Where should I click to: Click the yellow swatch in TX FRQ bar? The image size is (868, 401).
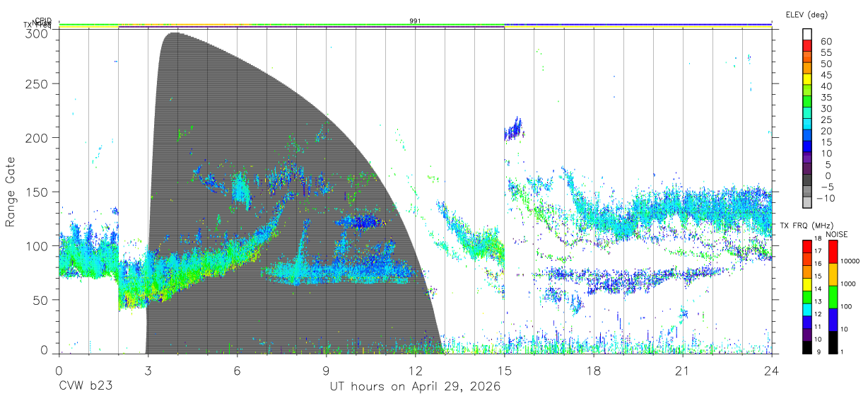click(807, 283)
